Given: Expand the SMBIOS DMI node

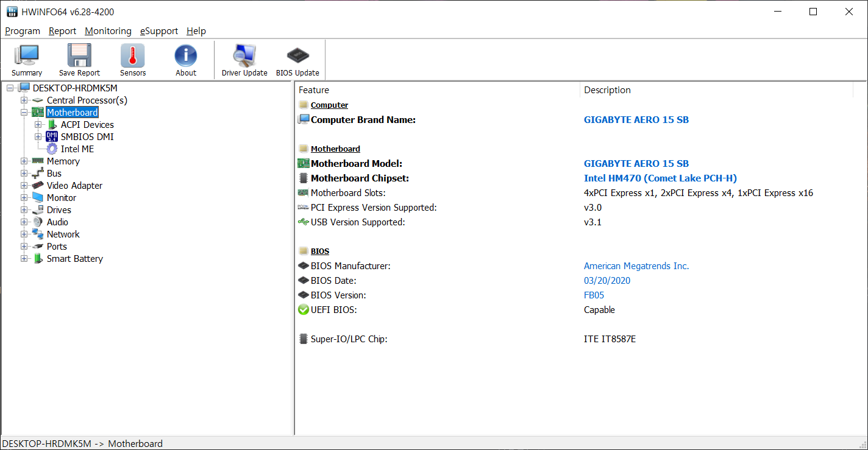Looking at the screenshot, I should [38, 137].
